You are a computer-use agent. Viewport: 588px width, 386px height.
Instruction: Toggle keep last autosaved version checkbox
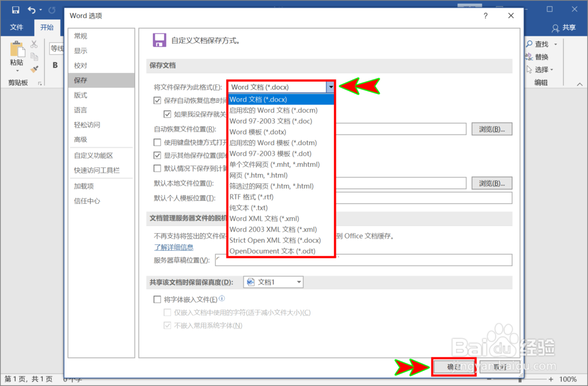tap(167, 114)
